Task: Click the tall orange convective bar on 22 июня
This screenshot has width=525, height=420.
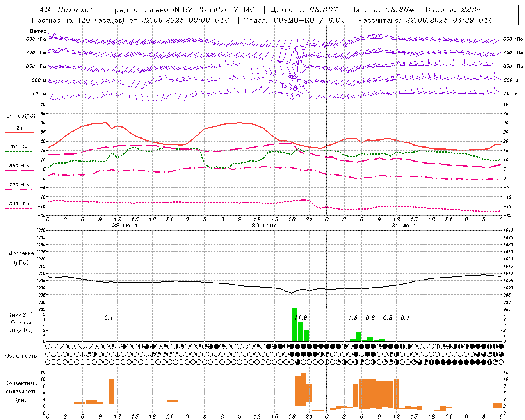Action: pyautogui.click(x=112, y=391)
